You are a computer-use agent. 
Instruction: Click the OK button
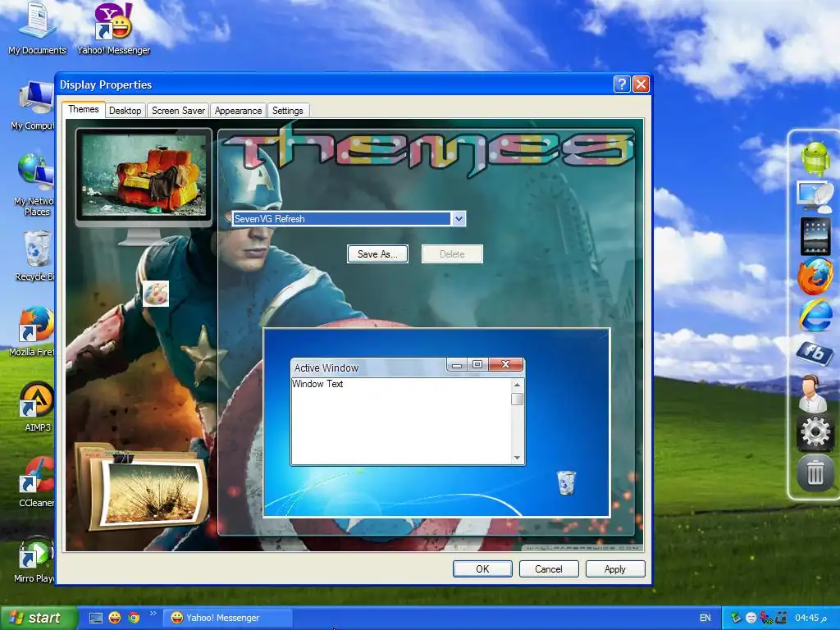482,569
